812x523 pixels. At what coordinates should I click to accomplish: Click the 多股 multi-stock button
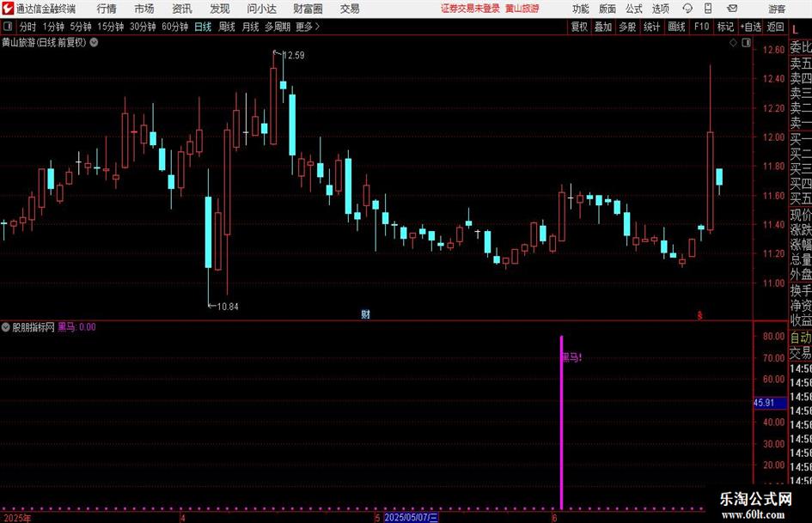point(627,27)
